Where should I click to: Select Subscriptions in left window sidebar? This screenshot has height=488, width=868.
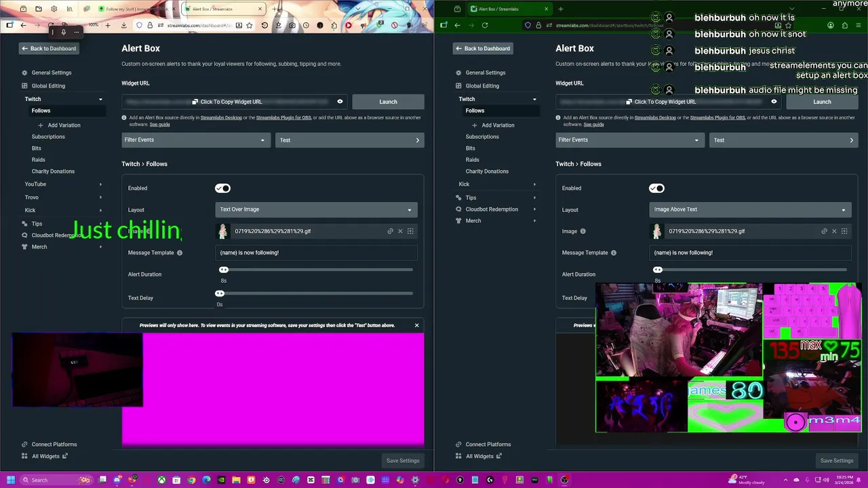click(x=48, y=137)
